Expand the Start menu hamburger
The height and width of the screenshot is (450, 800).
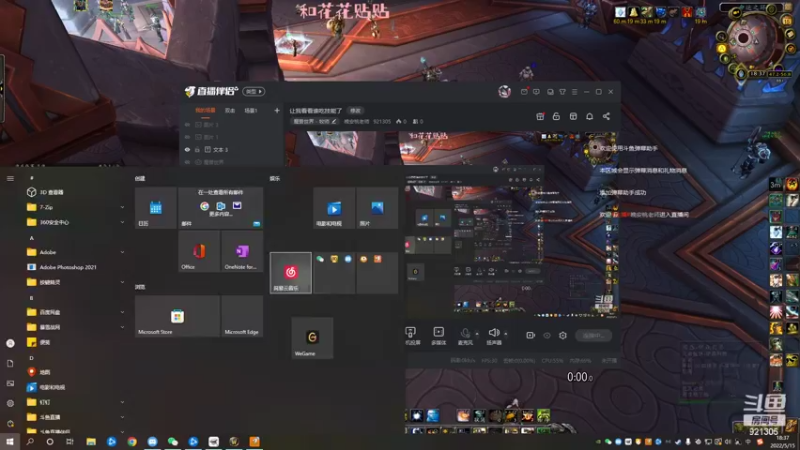pos(10,179)
